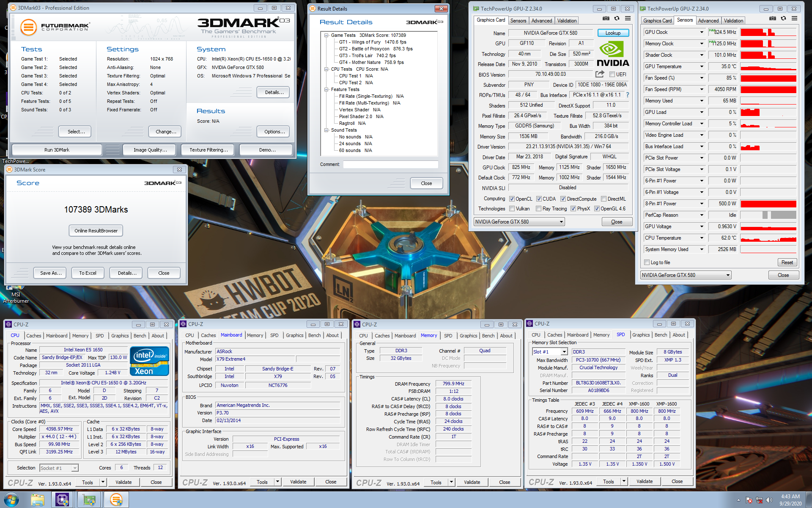Open Advanced tab in GPU-Z Sensors window

(708, 20)
